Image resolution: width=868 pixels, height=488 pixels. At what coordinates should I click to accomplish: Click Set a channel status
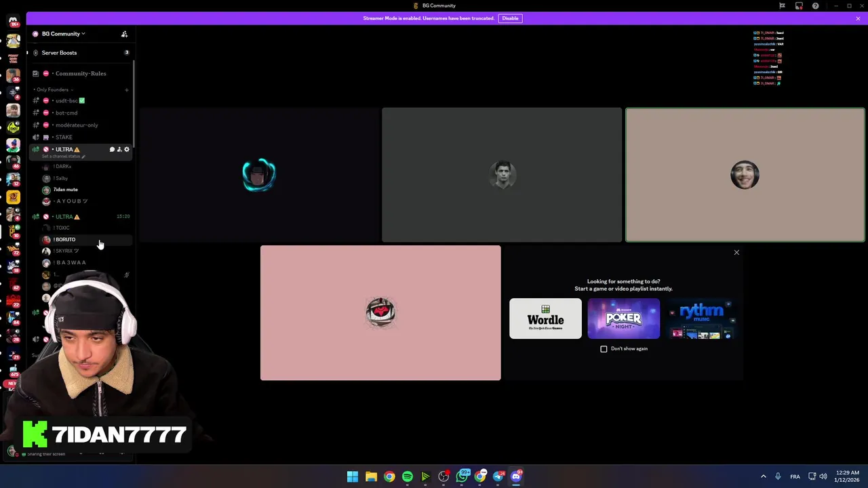point(63,157)
